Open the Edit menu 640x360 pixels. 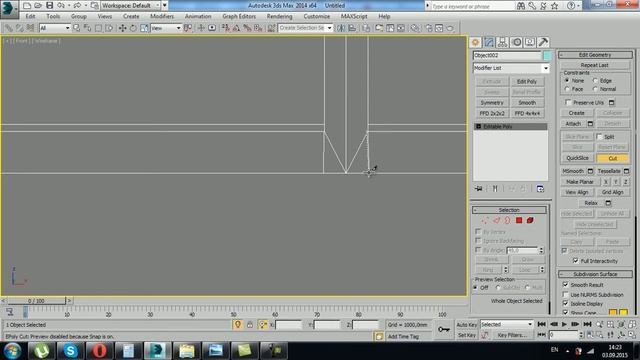click(x=30, y=16)
